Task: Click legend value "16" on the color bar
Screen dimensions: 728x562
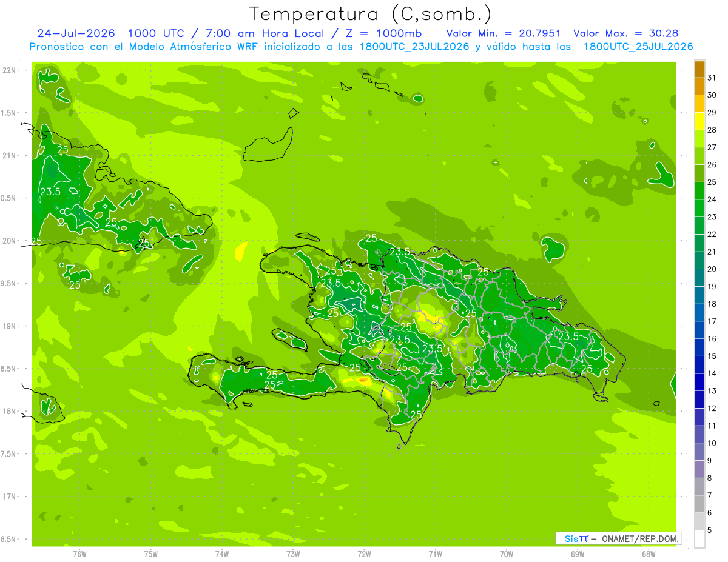Action: click(712, 339)
